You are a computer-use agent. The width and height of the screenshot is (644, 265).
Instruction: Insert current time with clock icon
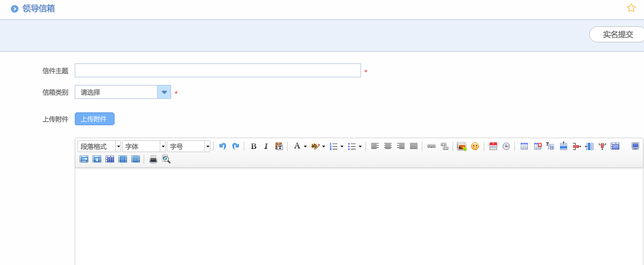(506, 146)
